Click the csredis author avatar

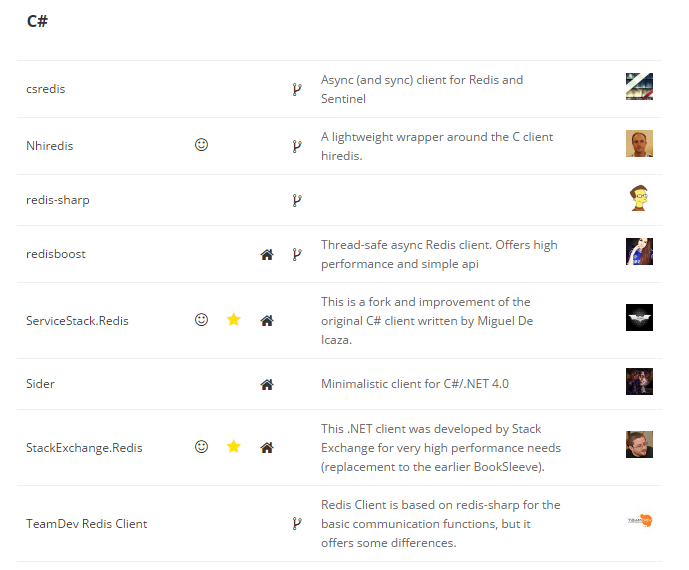639,87
